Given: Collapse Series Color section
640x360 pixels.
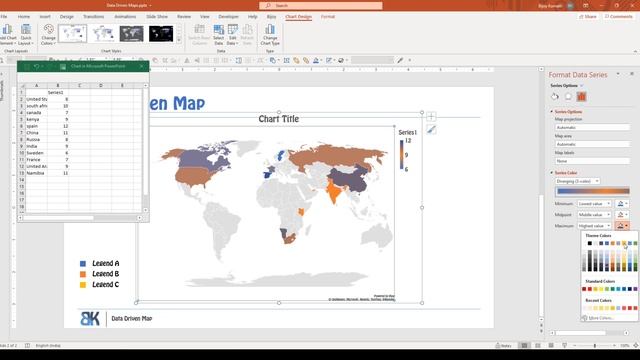Looking at the screenshot, I should tap(552, 173).
